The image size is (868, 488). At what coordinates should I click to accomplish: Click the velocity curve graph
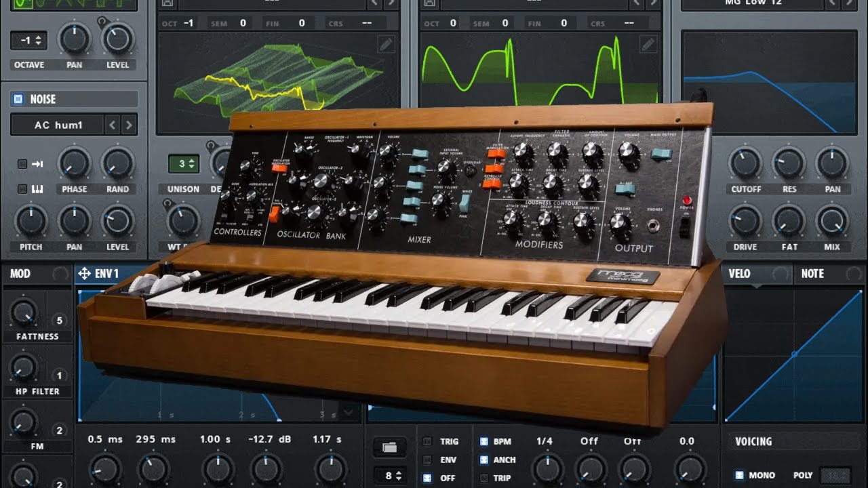pyautogui.click(x=793, y=354)
